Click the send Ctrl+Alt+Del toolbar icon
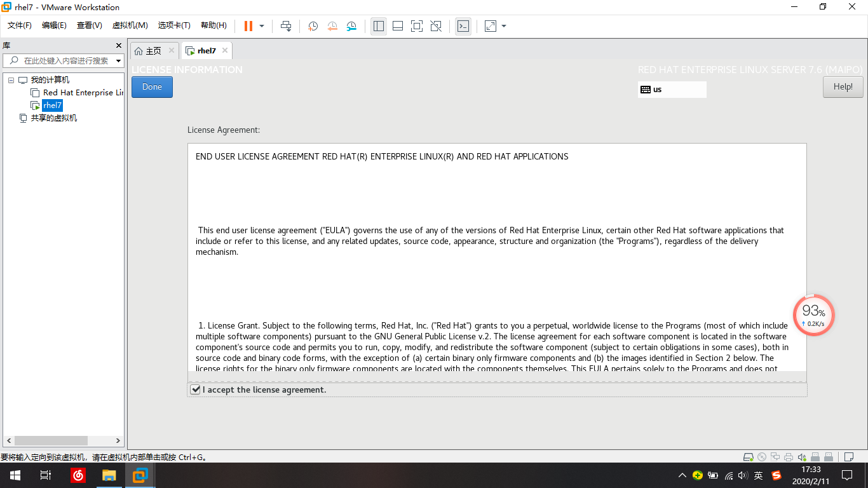The width and height of the screenshot is (868, 488). [286, 26]
